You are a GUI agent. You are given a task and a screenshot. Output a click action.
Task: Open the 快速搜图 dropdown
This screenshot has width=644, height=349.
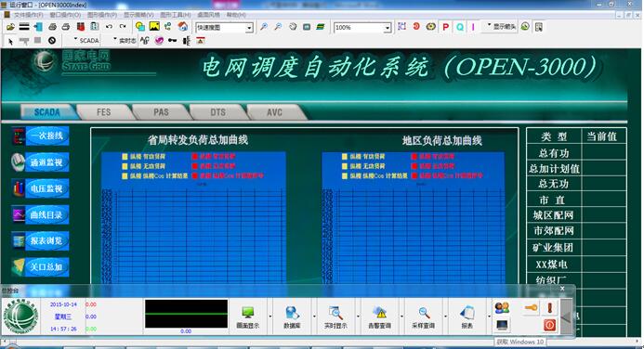click(249, 28)
